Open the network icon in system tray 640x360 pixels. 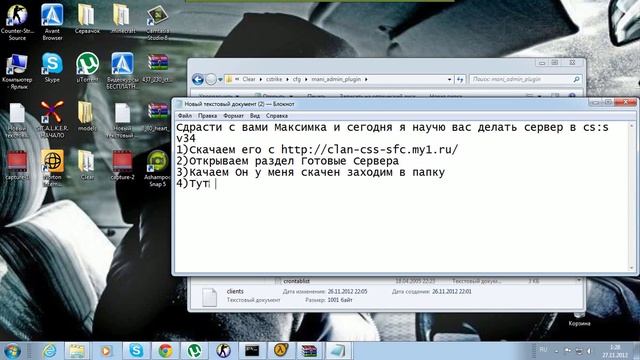tap(579, 351)
